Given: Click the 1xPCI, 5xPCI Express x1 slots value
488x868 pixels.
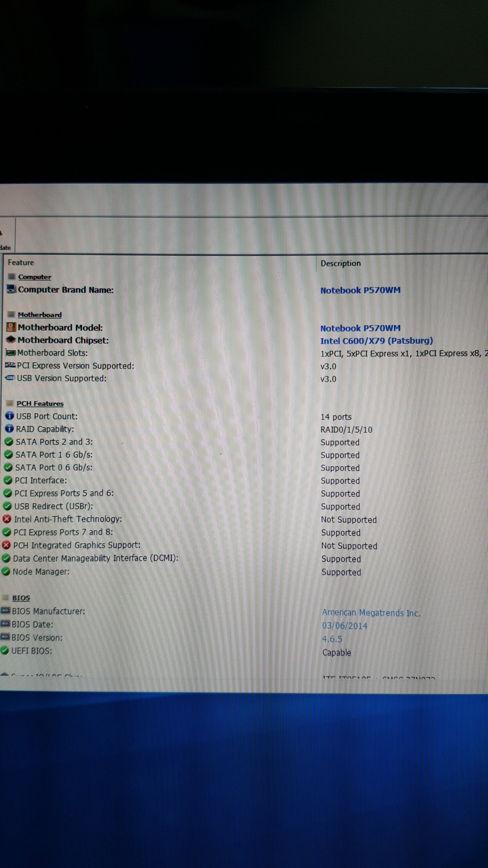Looking at the screenshot, I should coord(404,353).
